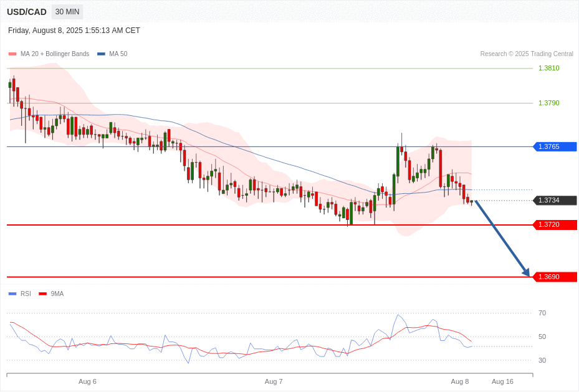Screen dimensions: 579x392
Task: Click the Aug 16 date axis label
Action: pos(502,381)
